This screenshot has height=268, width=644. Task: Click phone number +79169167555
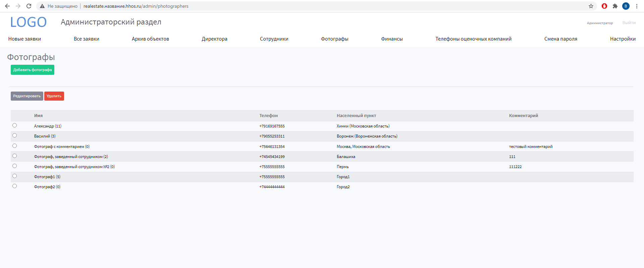[272, 126]
